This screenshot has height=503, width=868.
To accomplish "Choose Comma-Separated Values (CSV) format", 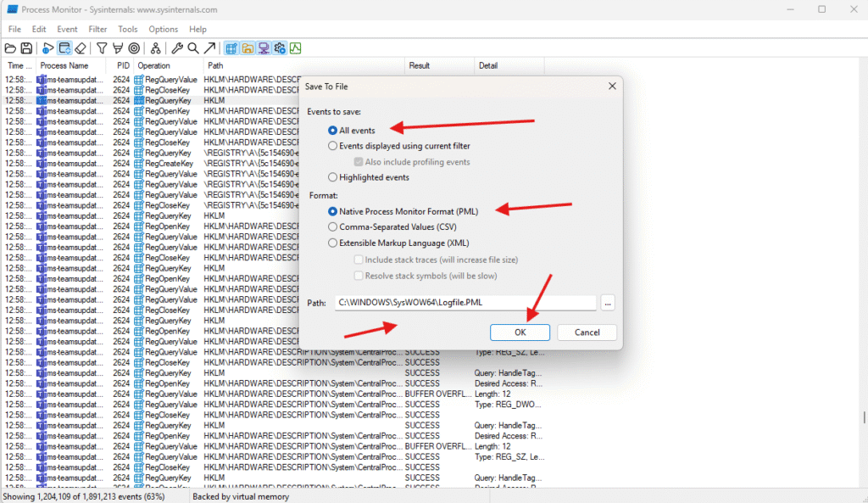I will coord(333,227).
